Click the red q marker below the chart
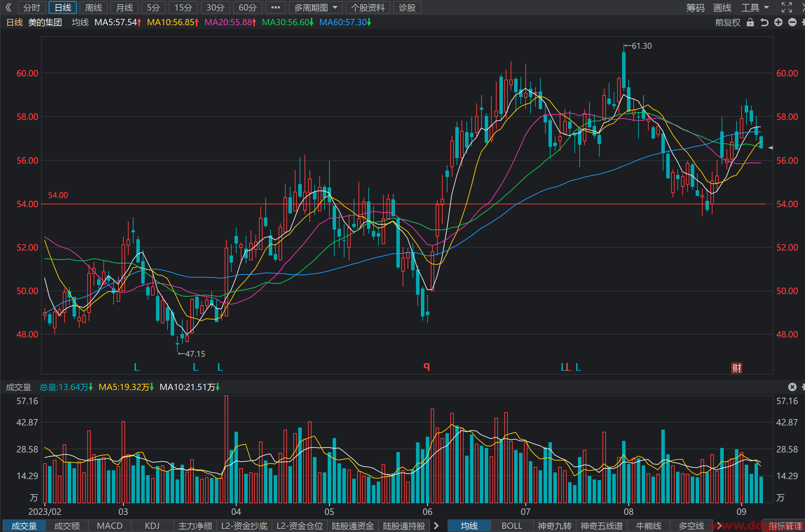This screenshot has width=805, height=532. [427, 366]
